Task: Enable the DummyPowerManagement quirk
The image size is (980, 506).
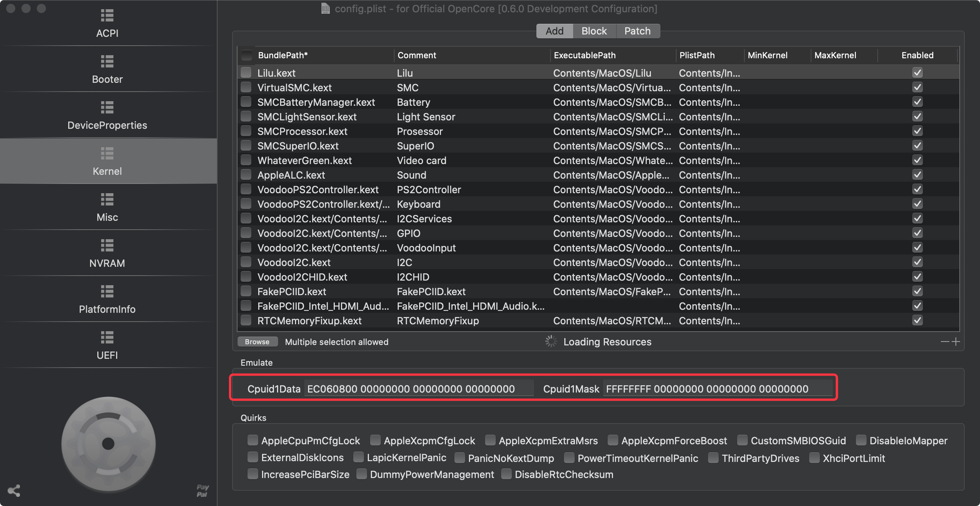Action: [361, 474]
